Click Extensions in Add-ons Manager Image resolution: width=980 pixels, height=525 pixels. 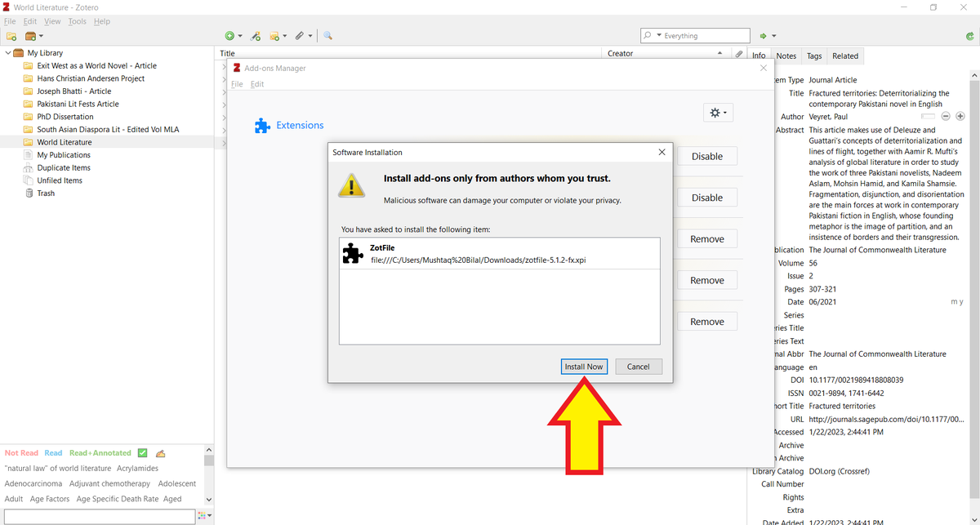pyautogui.click(x=289, y=125)
